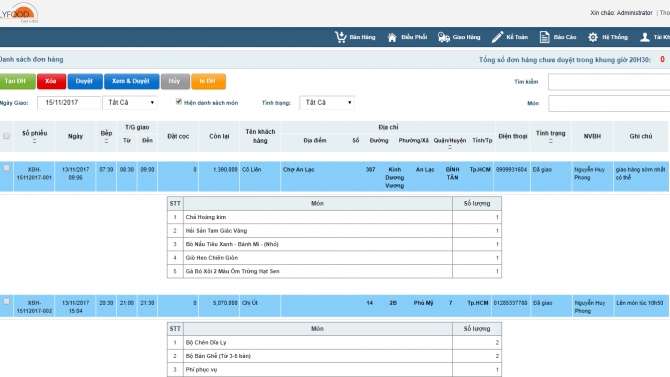670x377 pixels.
Task: Click phone number 0909931604
Action: click(x=511, y=170)
